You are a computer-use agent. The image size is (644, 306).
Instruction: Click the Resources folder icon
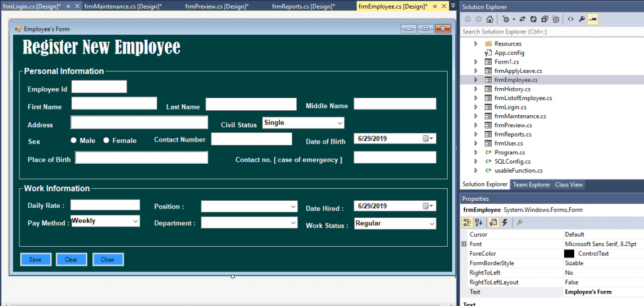[x=488, y=43]
